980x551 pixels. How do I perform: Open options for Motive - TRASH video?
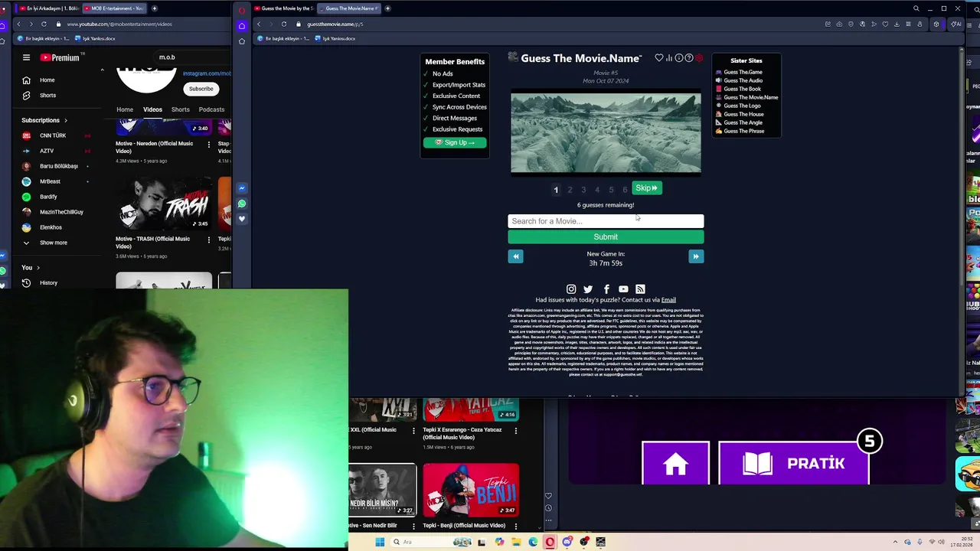coord(208,240)
